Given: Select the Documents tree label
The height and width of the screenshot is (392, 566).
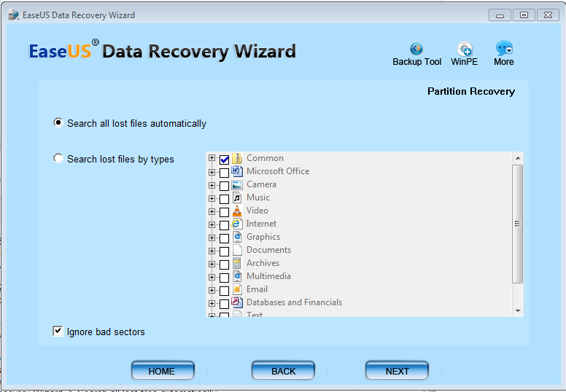Looking at the screenshot, I should click(x=268, y=249).
